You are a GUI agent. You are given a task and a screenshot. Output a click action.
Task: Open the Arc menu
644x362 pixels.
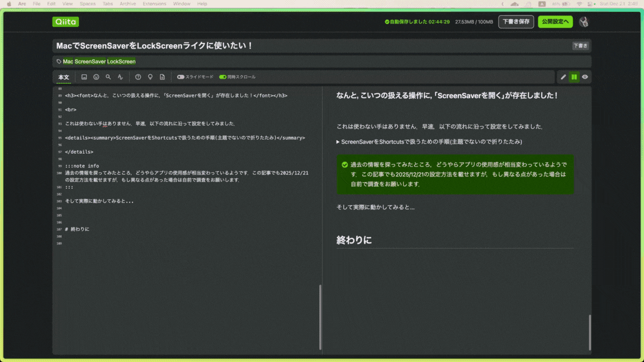click(22, 4)
